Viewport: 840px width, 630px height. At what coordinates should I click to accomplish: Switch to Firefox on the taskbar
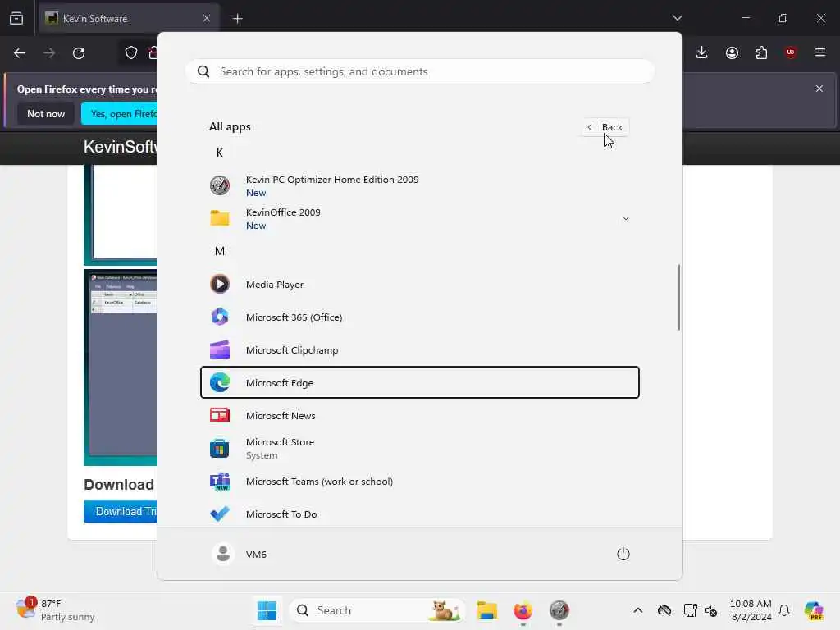coord(523,610)
